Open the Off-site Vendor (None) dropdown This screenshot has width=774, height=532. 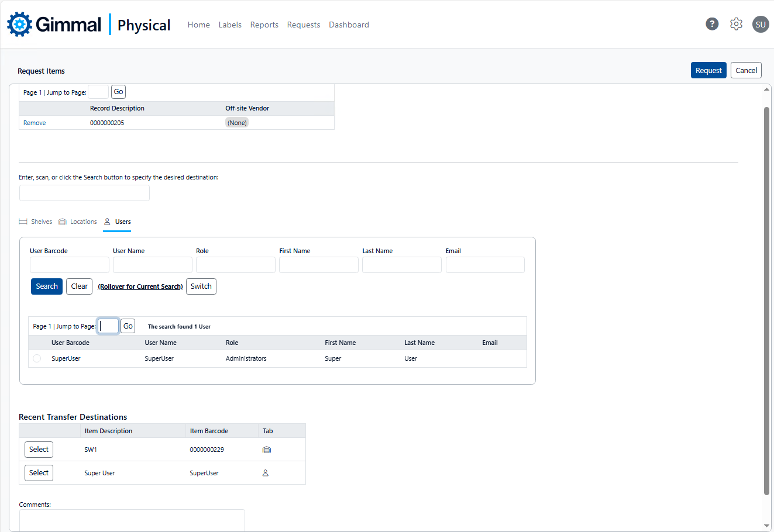(237, 123)
